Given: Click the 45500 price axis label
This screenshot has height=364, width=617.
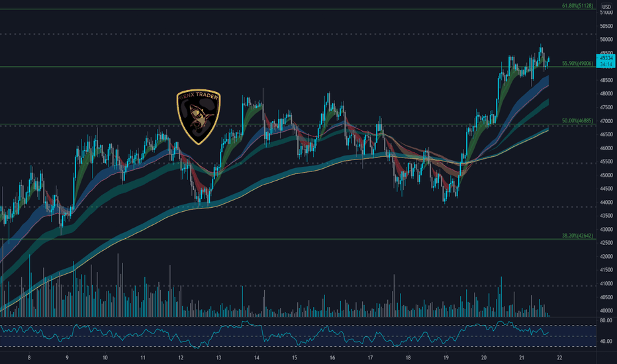Looking at the screenshot, I should [606, 161].
